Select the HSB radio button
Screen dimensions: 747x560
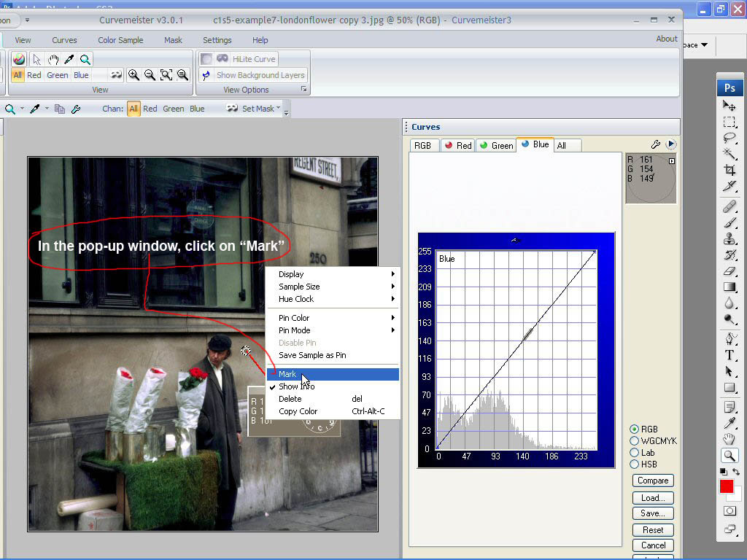pyautogui.click(x=634, y=464)
